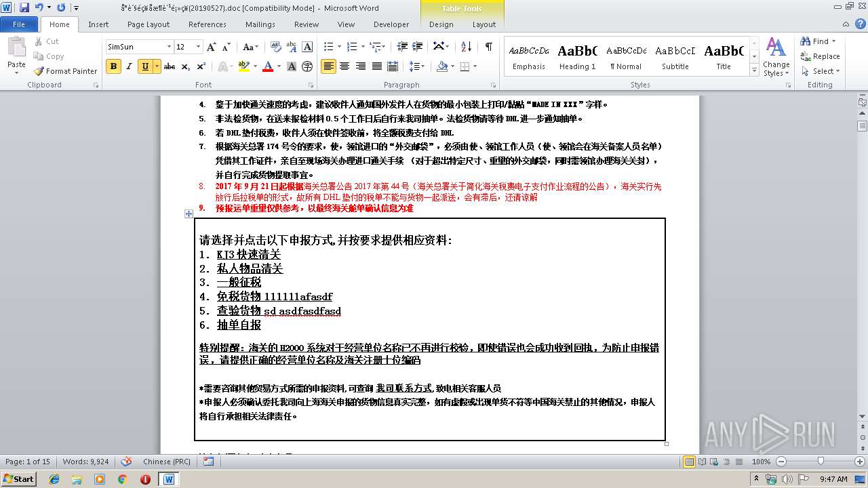The height and width of the screenshot is (488, 868).
Task: Switch to the Insert tab
Action: point(98,24)
